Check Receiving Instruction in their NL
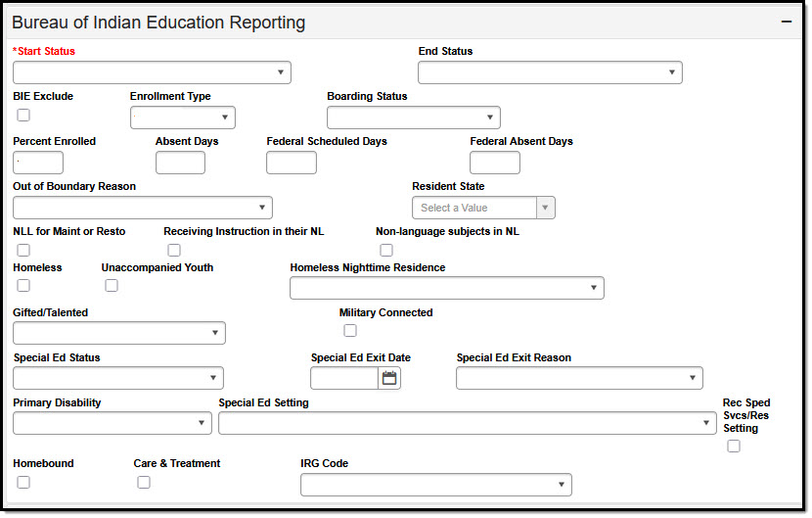The image size is (812, 518). 174,250
